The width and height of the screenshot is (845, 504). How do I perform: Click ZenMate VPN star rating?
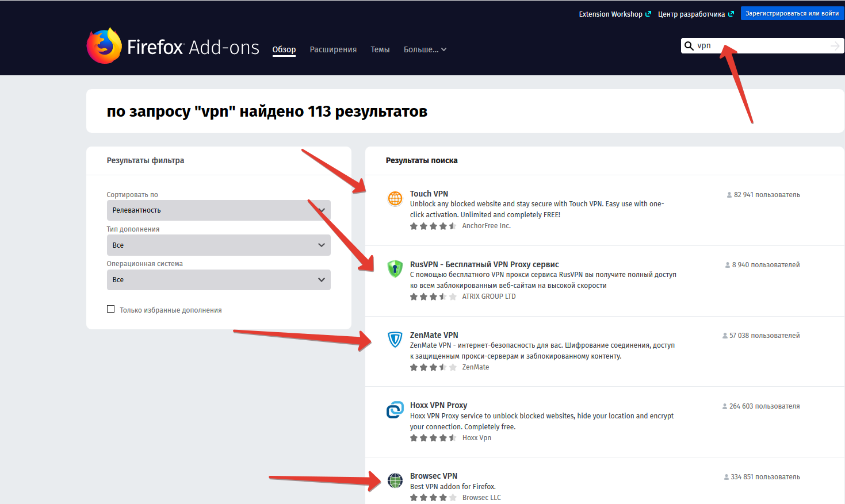(433, 367)
